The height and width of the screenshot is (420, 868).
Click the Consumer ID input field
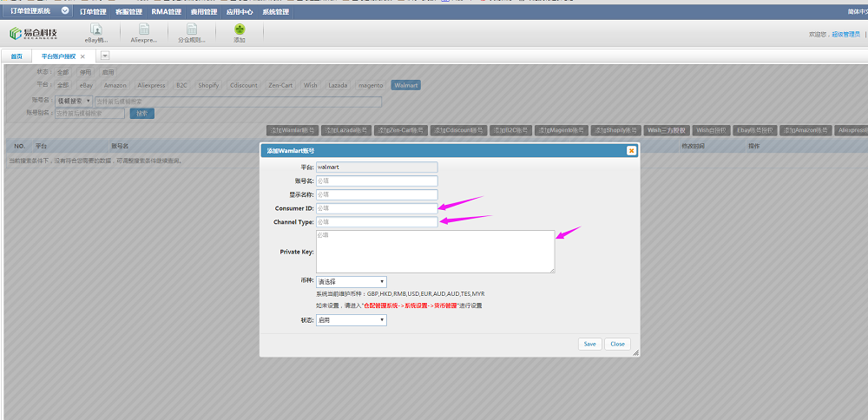pos(377,208)
